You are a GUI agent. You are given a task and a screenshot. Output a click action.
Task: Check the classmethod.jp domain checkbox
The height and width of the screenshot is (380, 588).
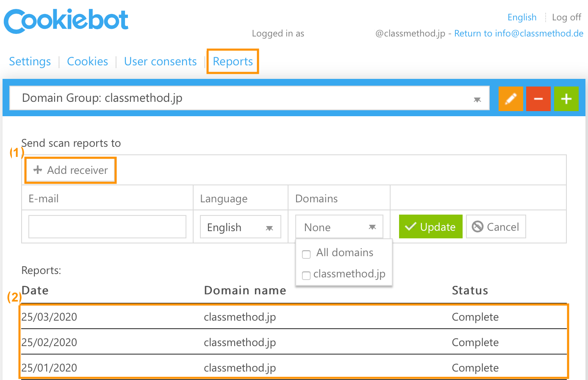(x=306, y=276)
